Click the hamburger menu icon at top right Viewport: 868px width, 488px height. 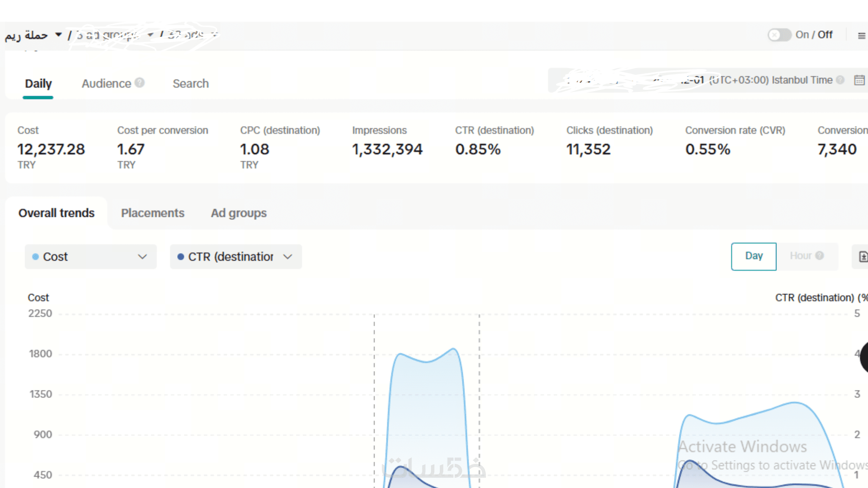861,36
